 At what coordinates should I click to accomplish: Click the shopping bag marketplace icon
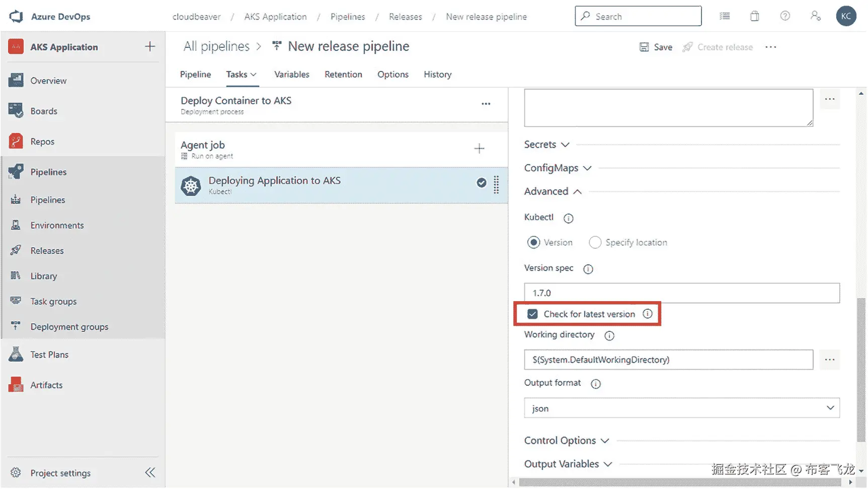point(755,16)
